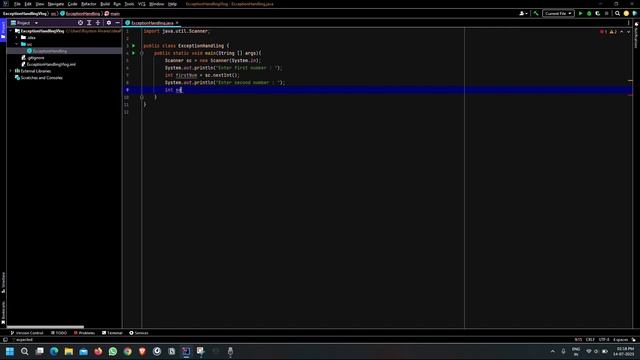Hide the Project tool window

coord(118,23)
